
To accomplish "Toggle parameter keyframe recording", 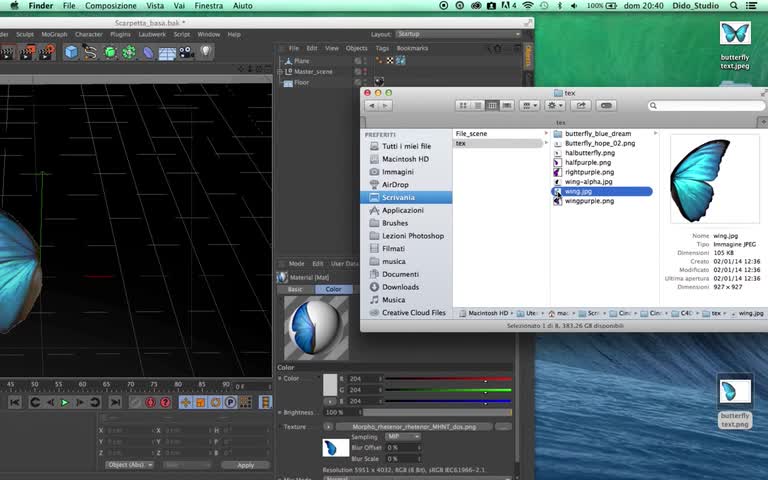I will [x=230, y=403].
